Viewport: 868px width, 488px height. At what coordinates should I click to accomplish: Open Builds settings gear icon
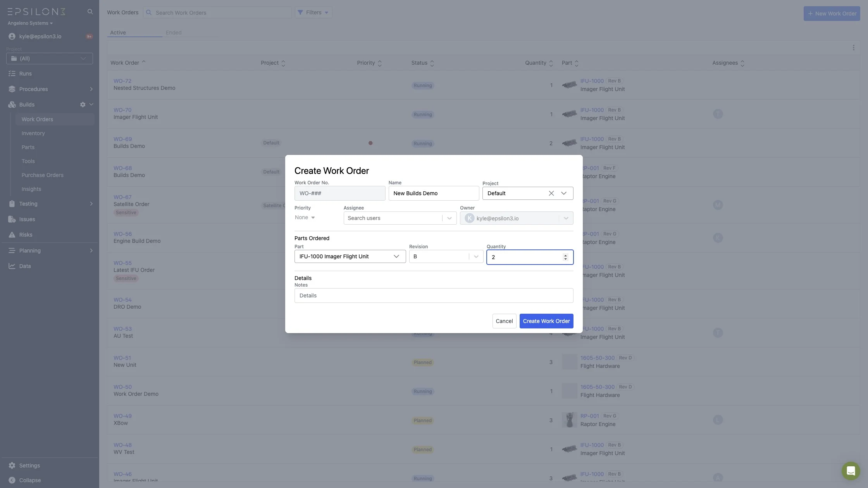tap(83, 105)
